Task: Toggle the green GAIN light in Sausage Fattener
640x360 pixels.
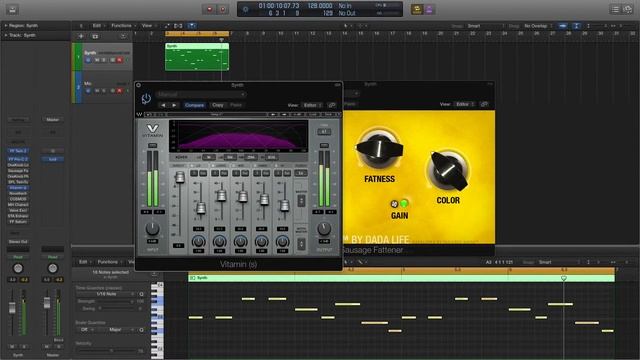Action: coord(404,203)
